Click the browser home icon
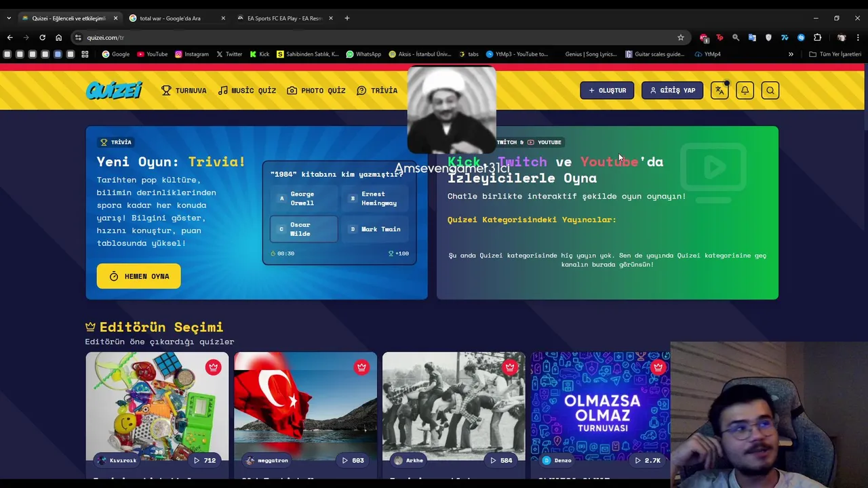The width and height of the screenshot is (868, 488). click(58, 37)
